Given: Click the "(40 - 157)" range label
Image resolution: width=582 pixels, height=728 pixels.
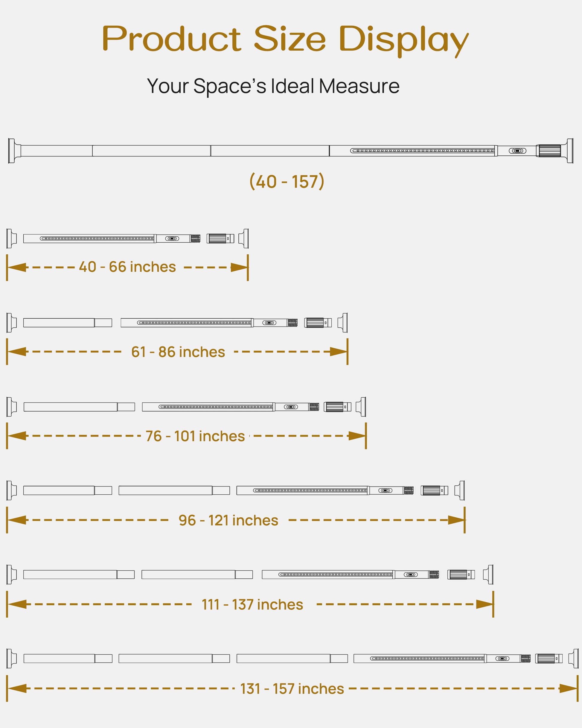Looking at the screenshot, I should (x=287, y=182).
